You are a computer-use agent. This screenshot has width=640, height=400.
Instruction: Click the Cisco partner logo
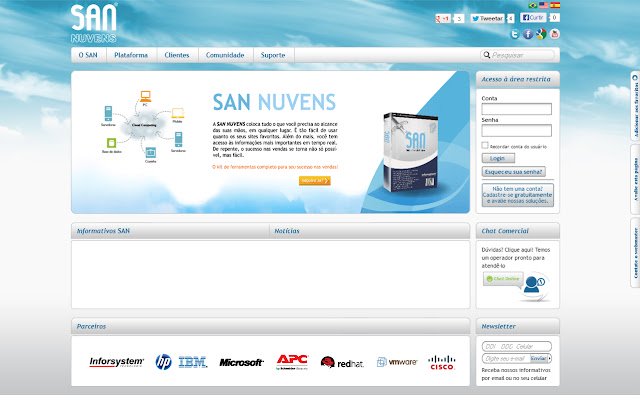tap(442, 362)
